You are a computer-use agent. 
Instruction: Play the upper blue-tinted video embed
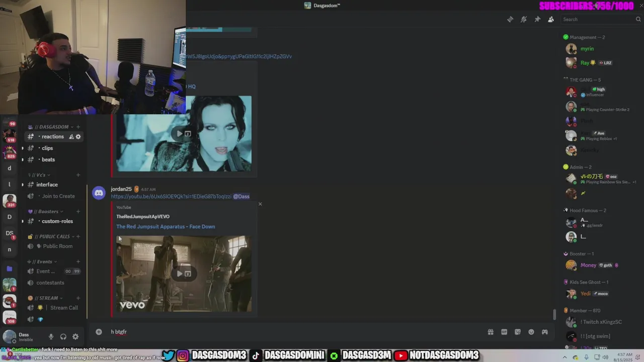tap(180, 134)
